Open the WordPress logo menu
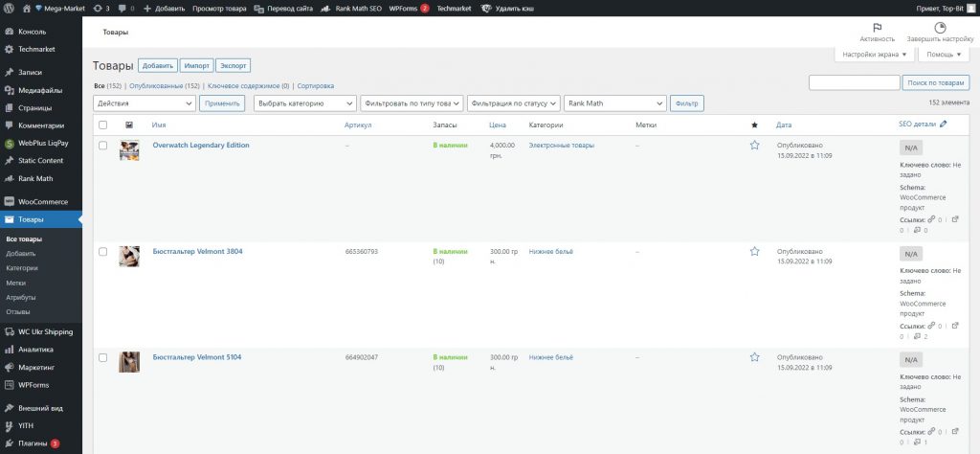Image resolution: width=980 pixels, height=454 pixels. pos(10,9)
